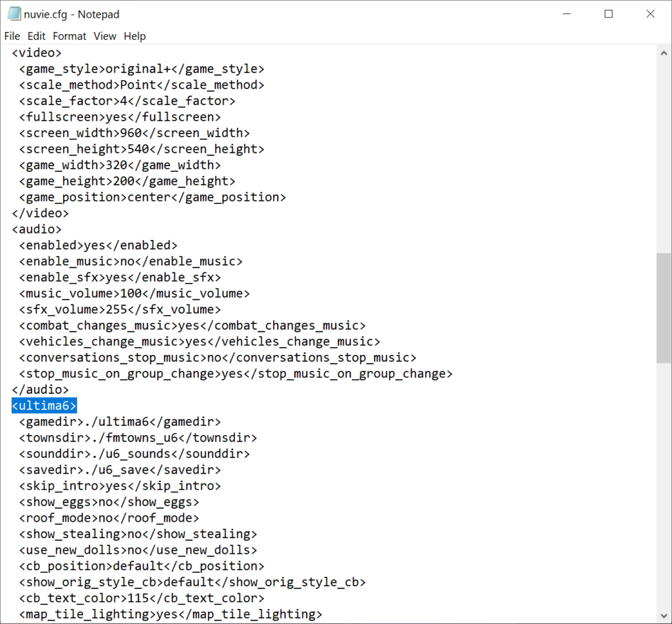This screenshot has width=672, height=624.
Task: Open the View menu
Action: click(x=105, y=36)
